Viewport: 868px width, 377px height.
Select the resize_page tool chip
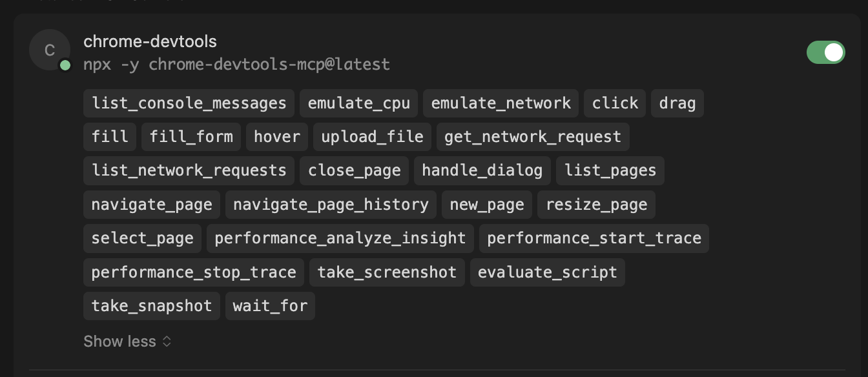point(597,205)
